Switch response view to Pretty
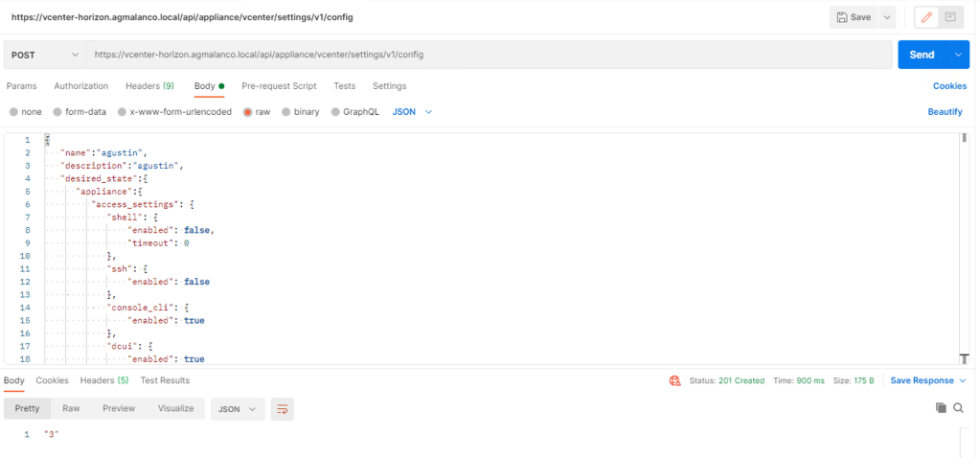This screenshot has height=458, width=980. point(27,408)
